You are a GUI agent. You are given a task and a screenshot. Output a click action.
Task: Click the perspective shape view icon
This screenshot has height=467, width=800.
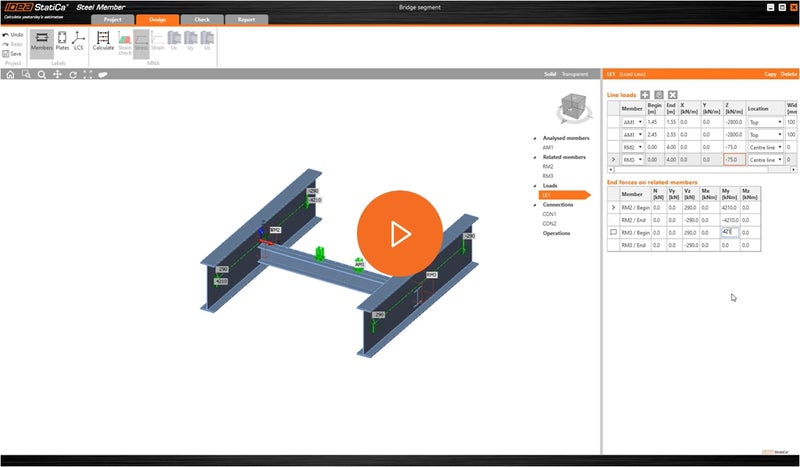pyautogui.click(x=103, y=75)
